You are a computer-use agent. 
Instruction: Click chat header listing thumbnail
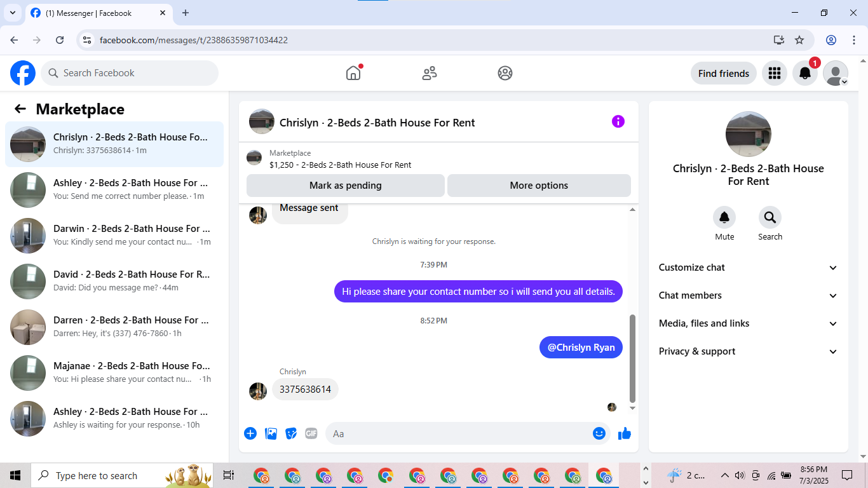click(262, 121)
